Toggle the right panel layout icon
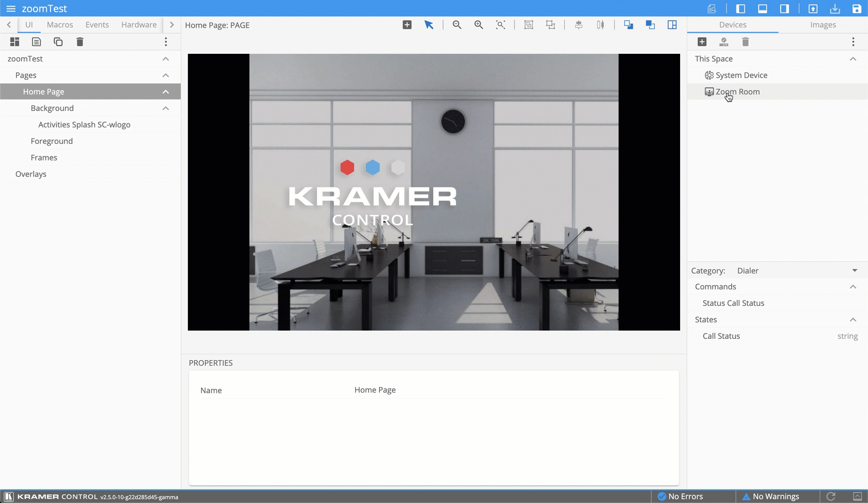Viewport: 868px width, 503px height. [784, 9]
